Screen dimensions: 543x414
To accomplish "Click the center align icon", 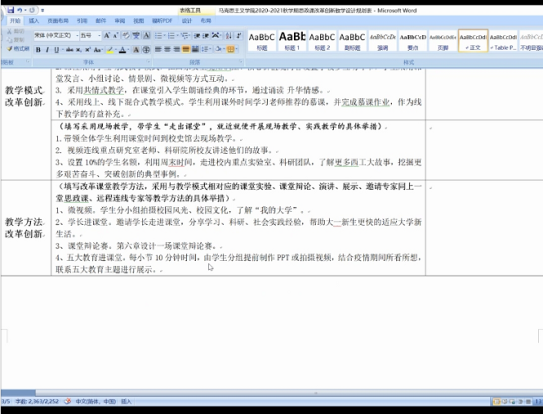I will click(x=168, y=50).
